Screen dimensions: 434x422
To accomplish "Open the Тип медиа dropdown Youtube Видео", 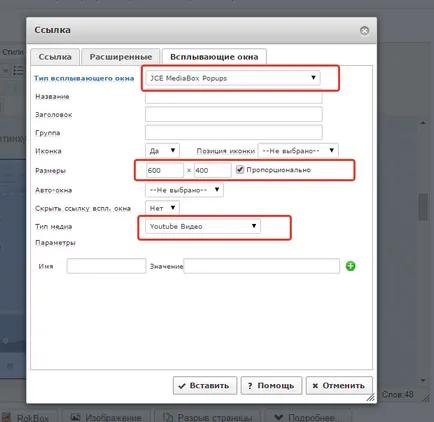I will (203, 226).
